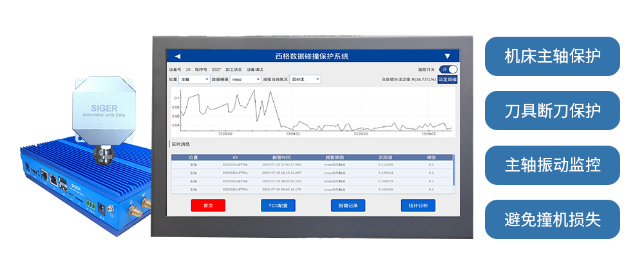Viewport: 644px width, 270px height.
Task: Click the back arrow in title bar
Action: 178,56
